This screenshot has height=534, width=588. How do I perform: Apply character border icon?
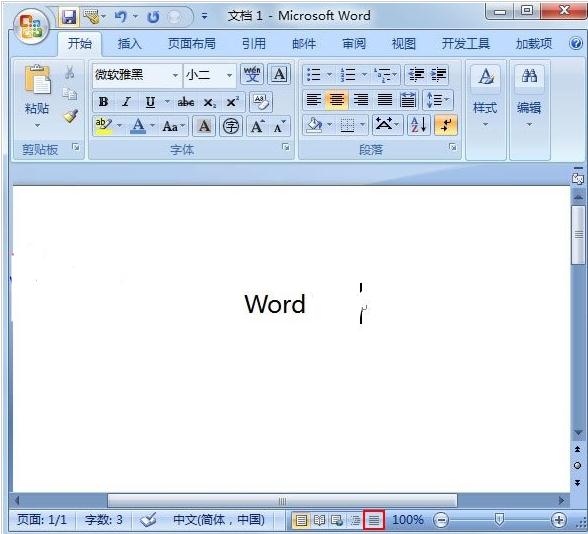pos(279,74)
